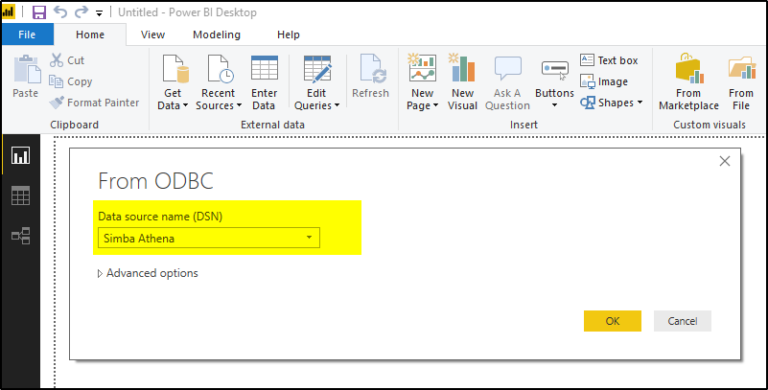This screenshot has width=768, height=390.
Task: Get custom visual From Marketplace
Action: click(x=689, y=82)
